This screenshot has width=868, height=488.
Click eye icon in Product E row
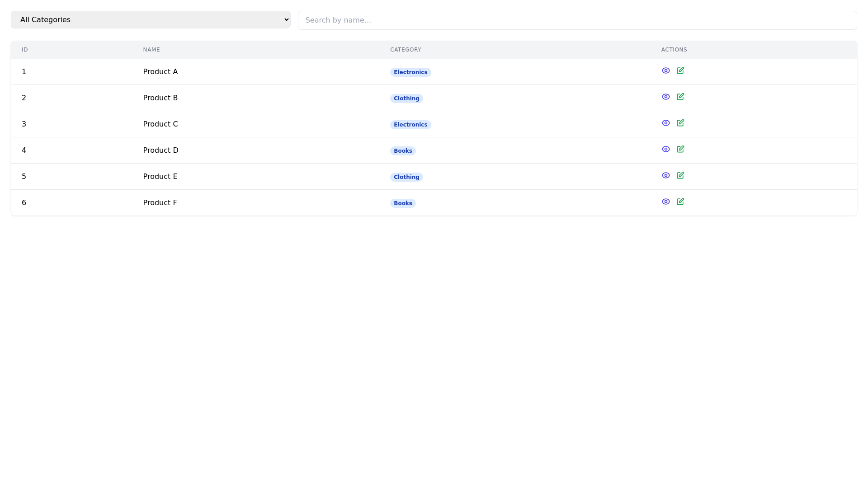click(665, 175)
